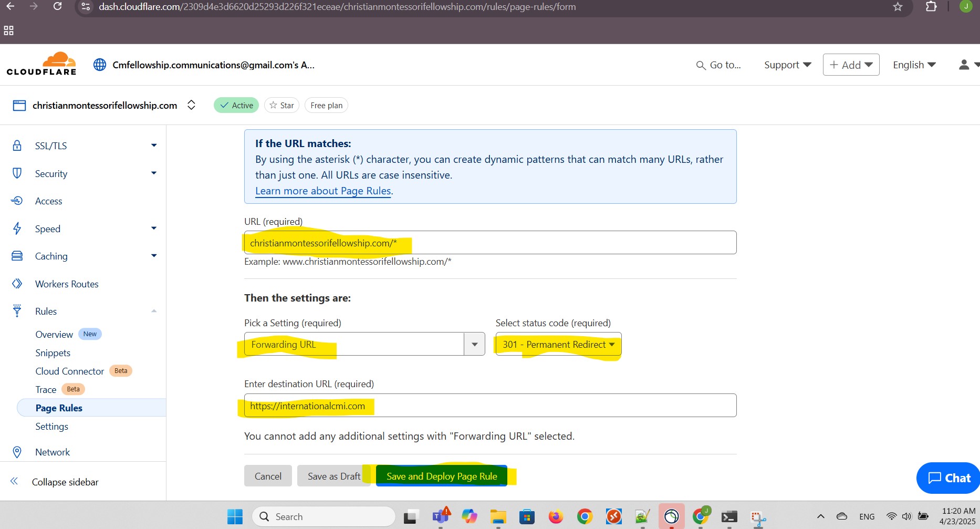Click the Collapse sidebar chevrons icon
The image size is (980, 529).
pos(14,481)
